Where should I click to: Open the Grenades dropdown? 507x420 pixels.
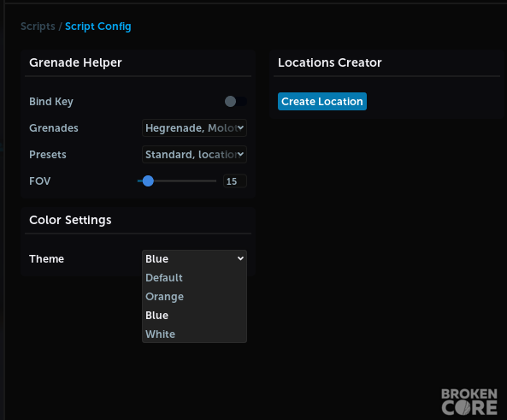(x=194, y=127)
